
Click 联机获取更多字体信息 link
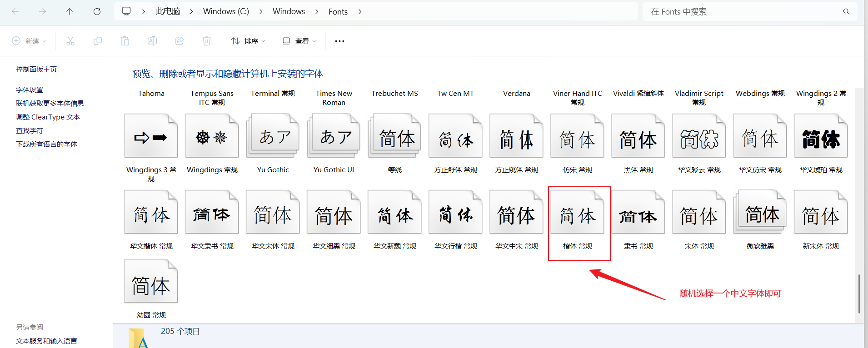pos(50,103)
